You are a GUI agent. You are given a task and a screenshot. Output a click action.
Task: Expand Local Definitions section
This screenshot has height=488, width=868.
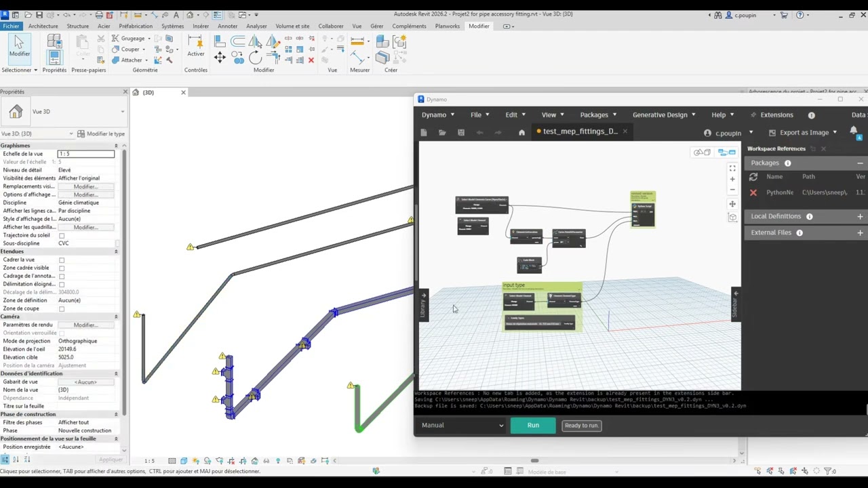(x=860, y=217)
